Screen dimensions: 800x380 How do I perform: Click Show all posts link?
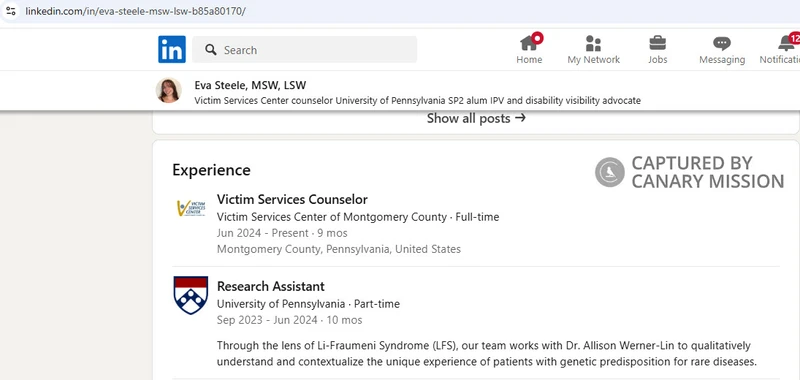476,118
